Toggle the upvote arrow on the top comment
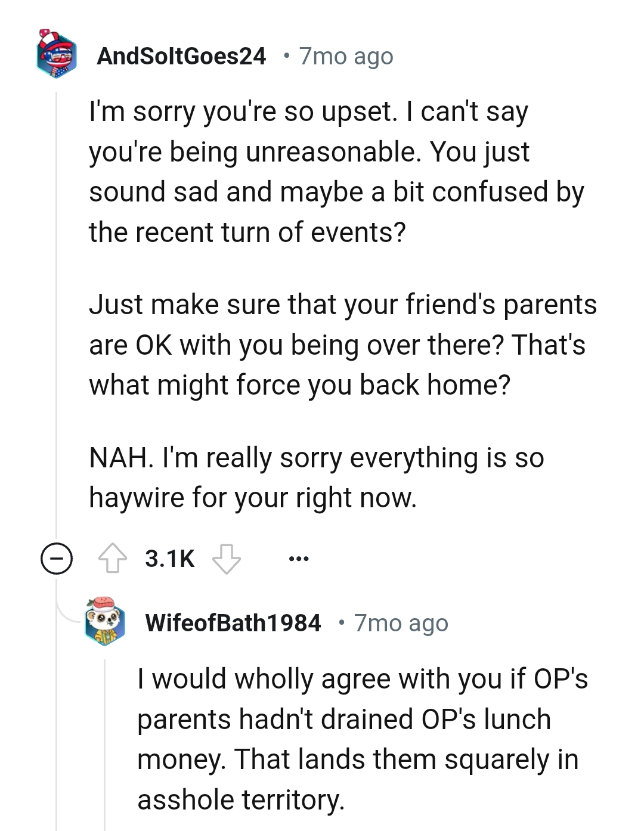Screen dimensions: 644x831 click(114, 558)
